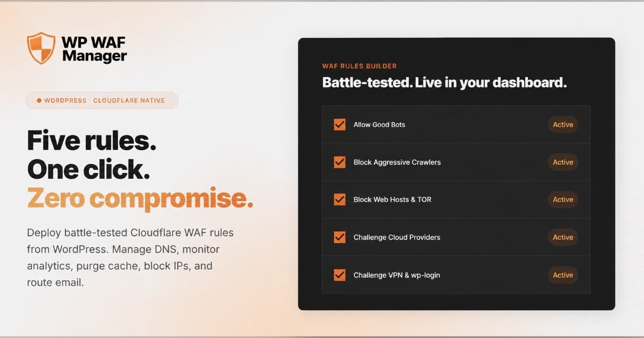Click the WAF Rules Builder heading label
Screen dimensions: 644x338
tap(360, 66)
